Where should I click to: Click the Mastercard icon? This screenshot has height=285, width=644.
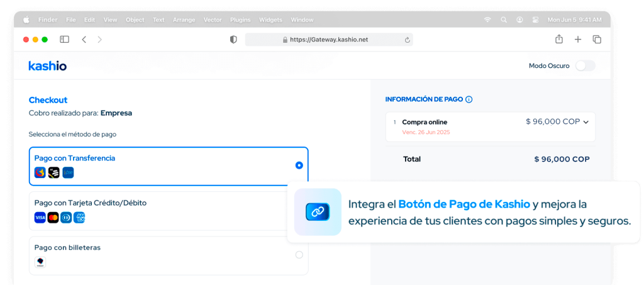point(53,218)
